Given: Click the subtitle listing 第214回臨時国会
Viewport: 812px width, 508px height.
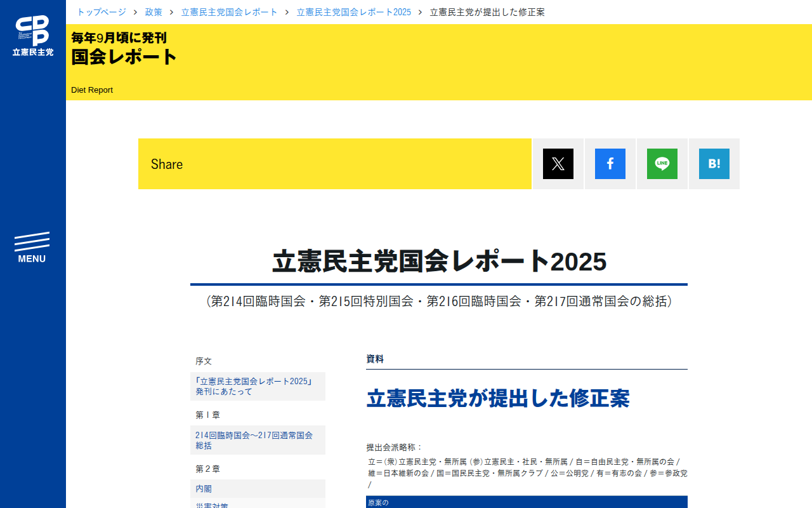Looking at the screenshot, I should click(439, 301).
